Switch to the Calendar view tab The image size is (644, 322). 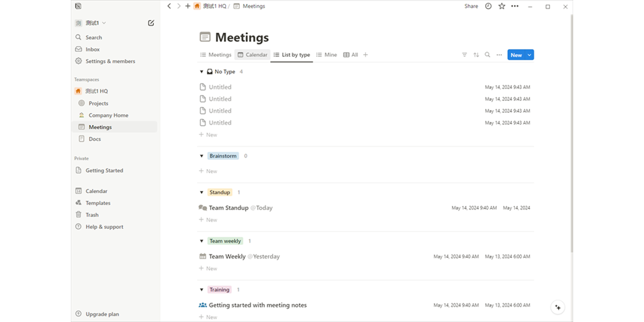click(252, 55)
